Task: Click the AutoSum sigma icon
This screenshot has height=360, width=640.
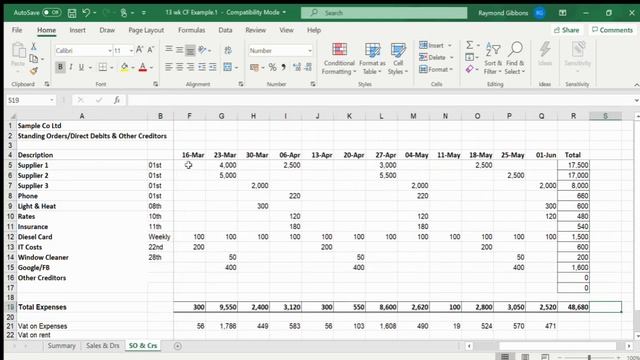Action: point(469,45)
